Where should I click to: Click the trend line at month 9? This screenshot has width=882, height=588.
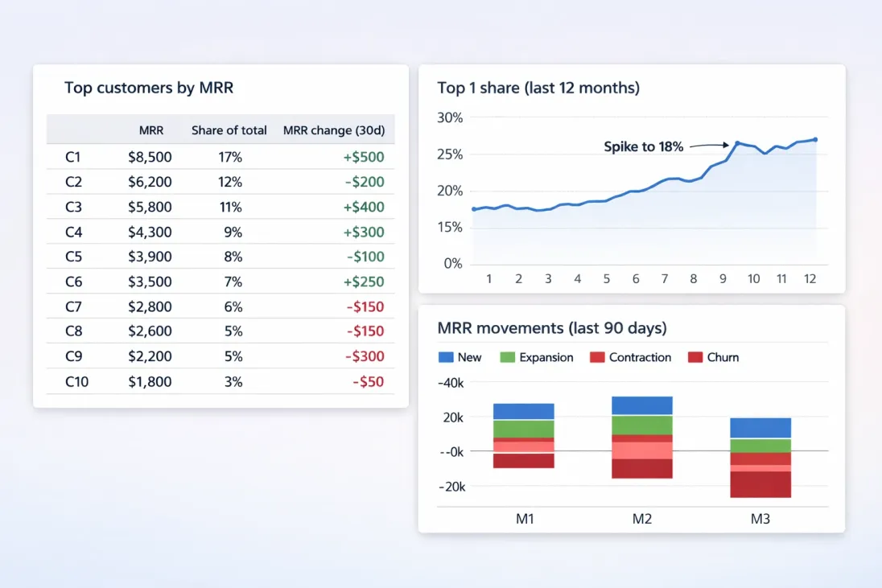point(722,161)
